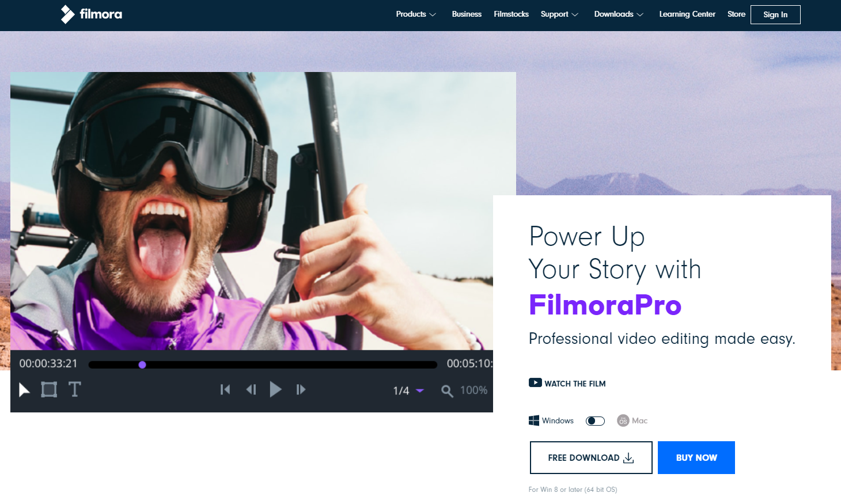Step back one frame
The width and height of the screenshot is (841, 504).
tap(251, 390)
